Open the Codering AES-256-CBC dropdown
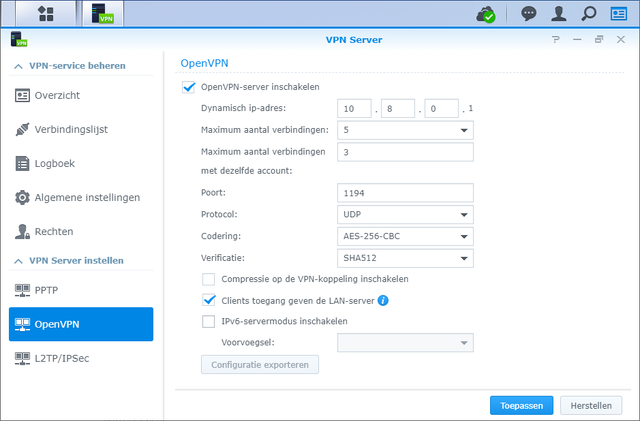 pyautogui.click(x=405, y=236)
